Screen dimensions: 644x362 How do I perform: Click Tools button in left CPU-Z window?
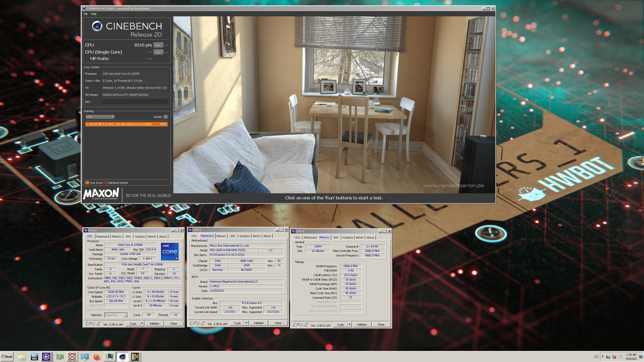pyautogui.click(x=133, y=324)
